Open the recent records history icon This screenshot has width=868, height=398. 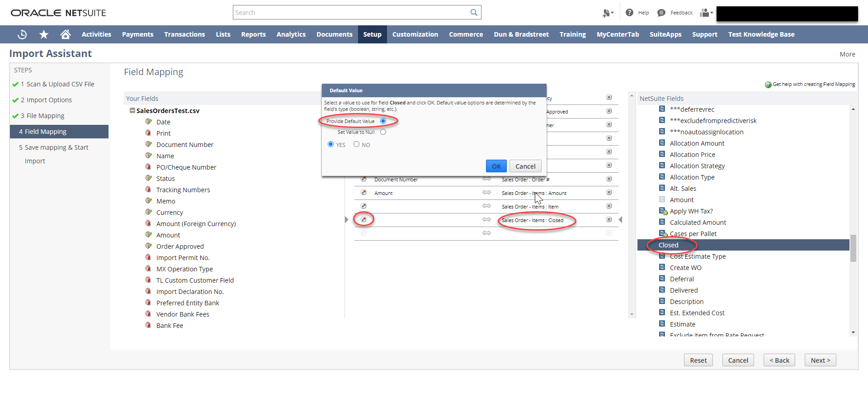click(x=22, y=34)
